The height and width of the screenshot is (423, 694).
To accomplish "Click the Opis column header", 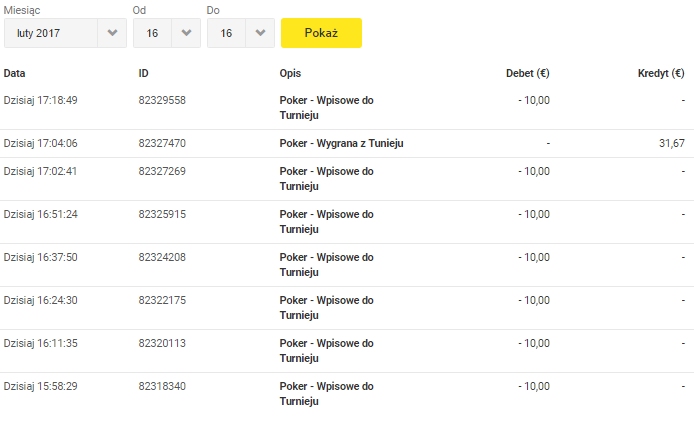I will (x=290, y=73).
